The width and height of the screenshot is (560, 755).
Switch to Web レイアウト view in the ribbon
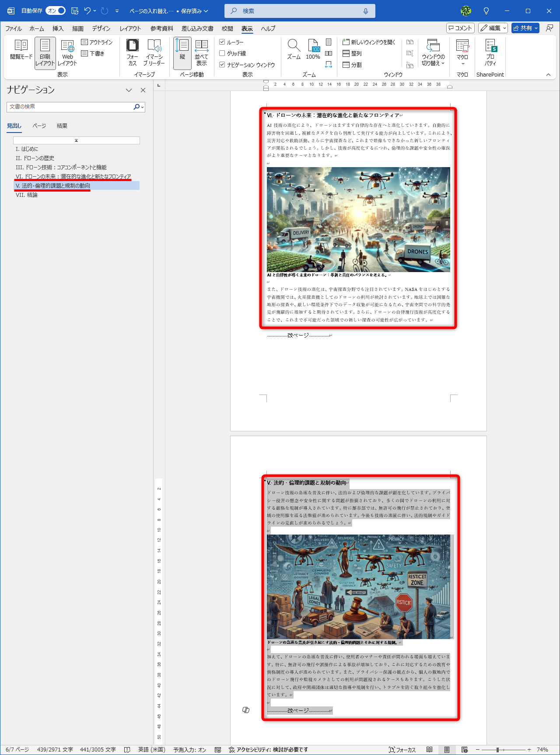[x=67, y=53]
